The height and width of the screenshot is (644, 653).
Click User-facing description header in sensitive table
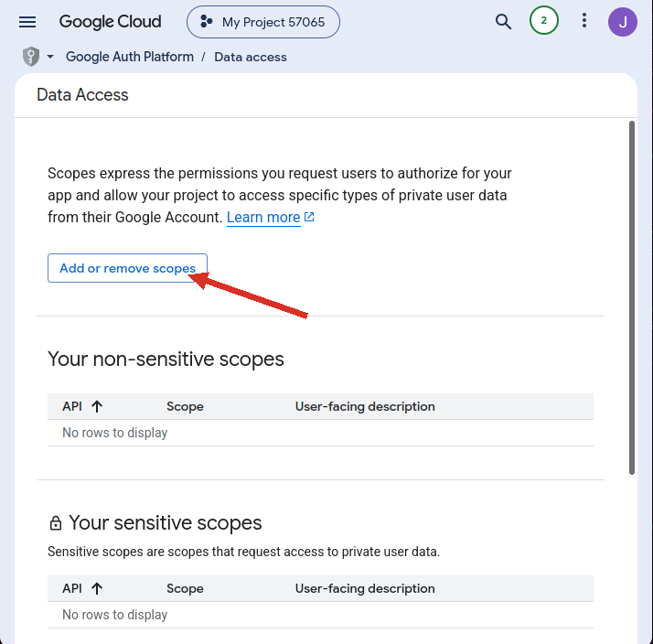[365, 588]
